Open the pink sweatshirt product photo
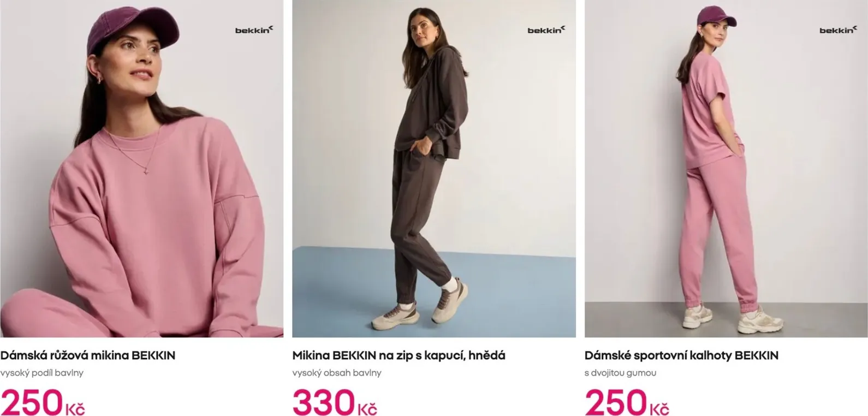Screen dimensions: 868x416 click(x=141, y=169)
